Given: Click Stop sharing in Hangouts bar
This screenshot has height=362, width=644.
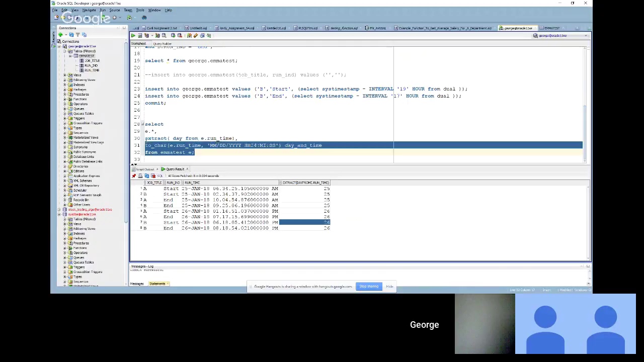Looking at the screenshot, I should [x=369, y=287].
